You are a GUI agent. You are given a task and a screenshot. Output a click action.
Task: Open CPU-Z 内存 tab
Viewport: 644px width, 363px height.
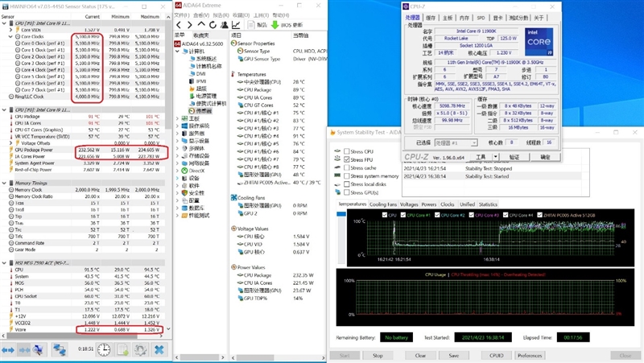coord(464,18)
